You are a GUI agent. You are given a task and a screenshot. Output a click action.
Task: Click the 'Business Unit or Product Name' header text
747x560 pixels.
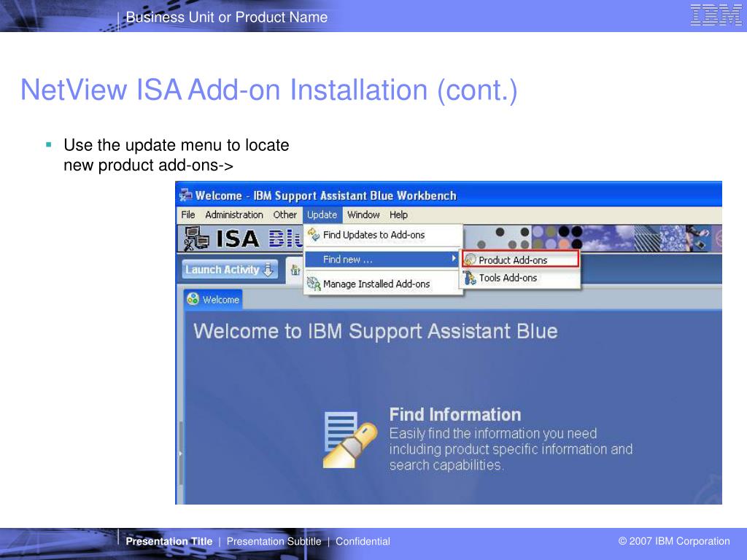tap(227, 17)
